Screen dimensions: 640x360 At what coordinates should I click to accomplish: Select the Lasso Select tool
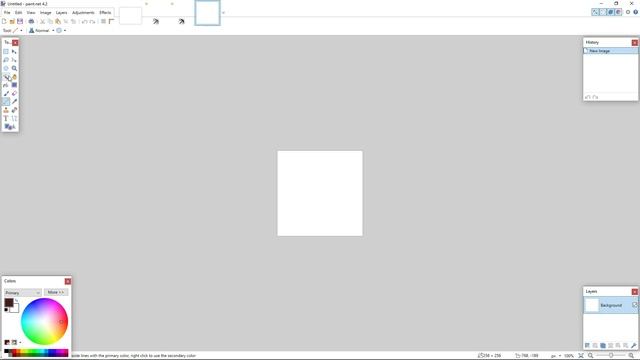[6, 60]
